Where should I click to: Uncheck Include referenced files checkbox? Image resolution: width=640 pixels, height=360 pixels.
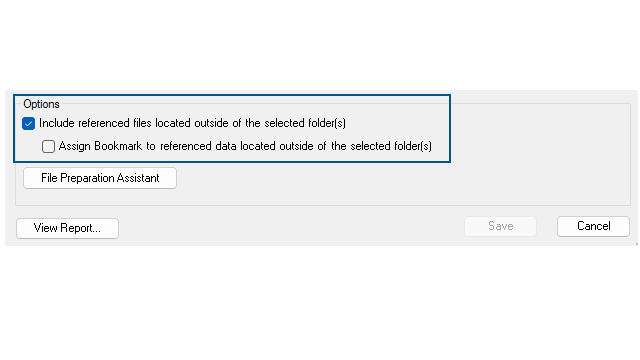29,123
